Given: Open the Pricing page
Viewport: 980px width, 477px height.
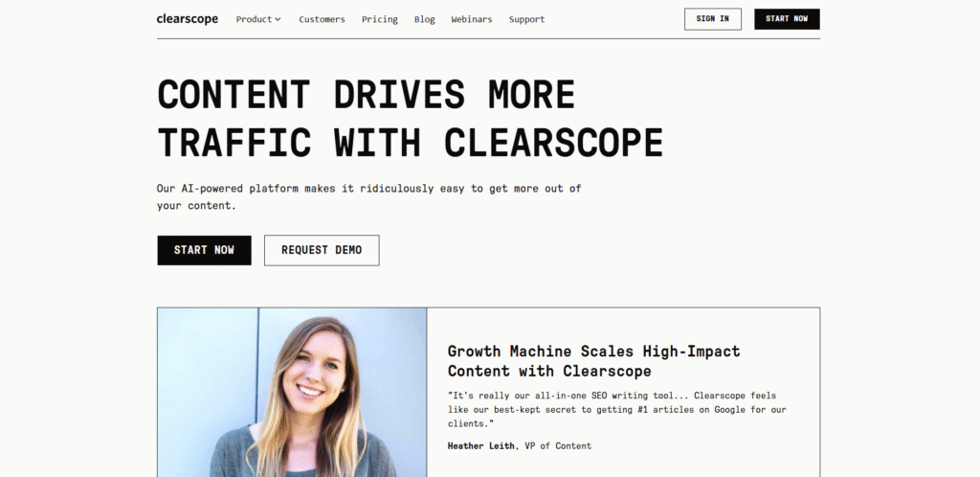Looking at the screenshot, I should tap(379, 19).
